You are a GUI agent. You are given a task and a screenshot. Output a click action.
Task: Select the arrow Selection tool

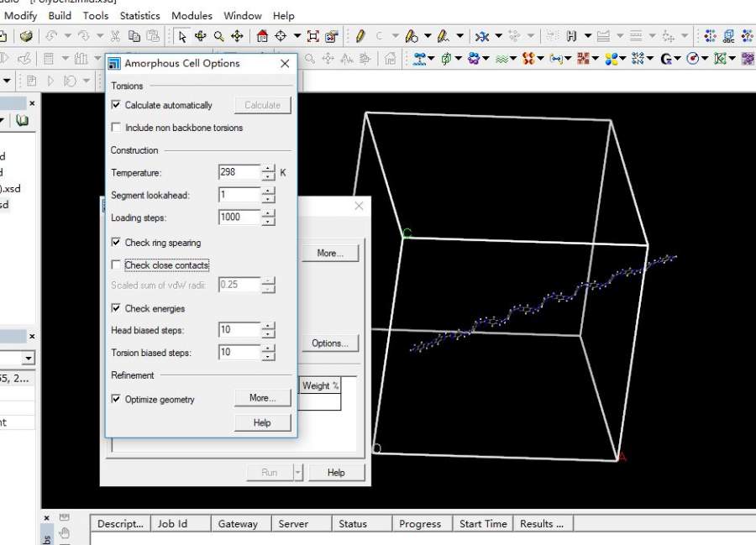[x=181, y=36]
